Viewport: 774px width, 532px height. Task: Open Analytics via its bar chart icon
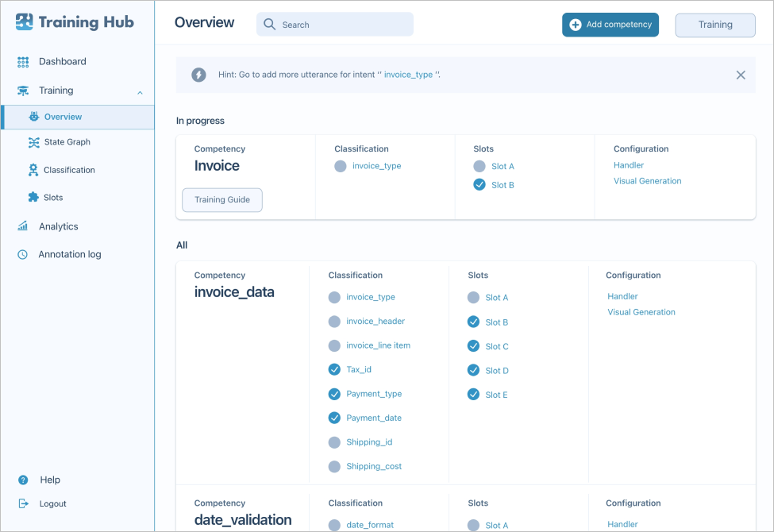click(23, 226)
